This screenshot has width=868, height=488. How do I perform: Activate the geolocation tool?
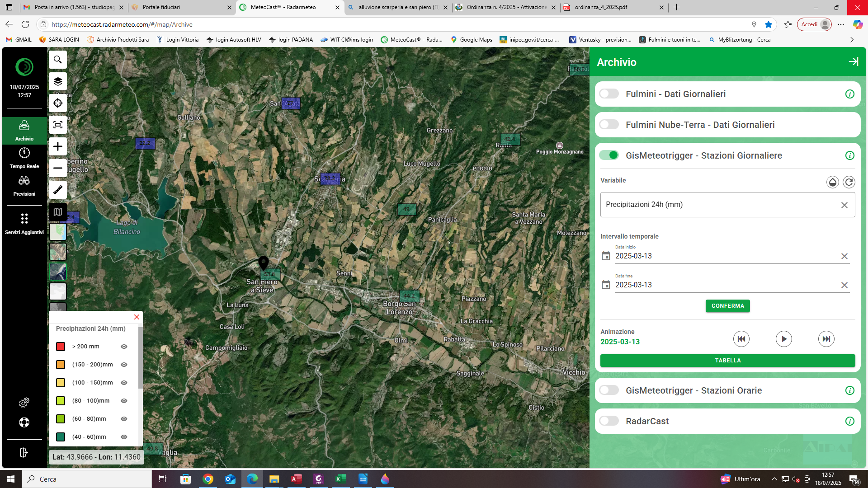(57, 103)
